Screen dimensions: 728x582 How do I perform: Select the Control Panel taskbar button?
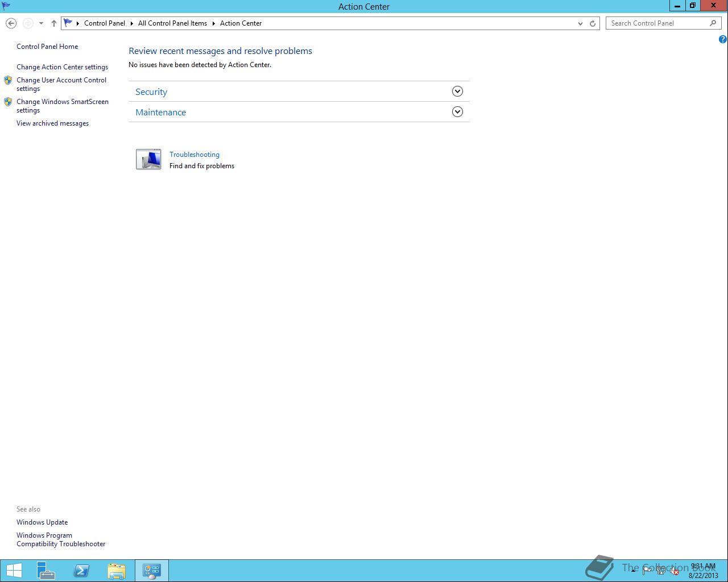pos(152,571)
